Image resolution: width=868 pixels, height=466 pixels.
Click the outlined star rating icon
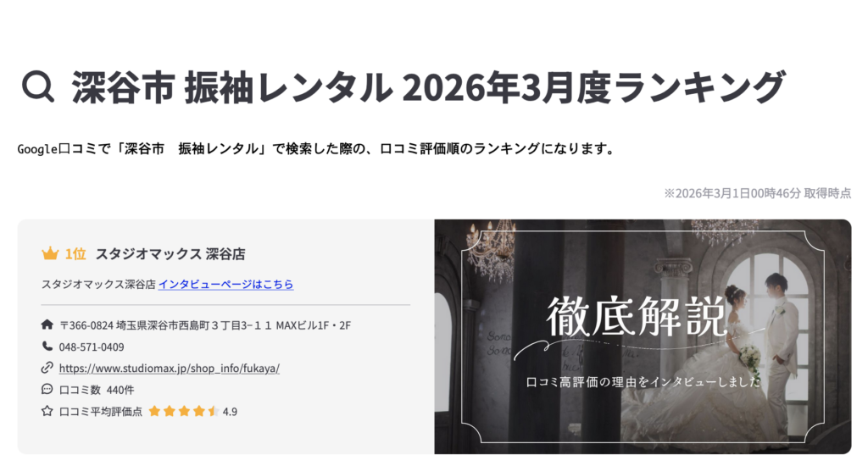point(47,411)
